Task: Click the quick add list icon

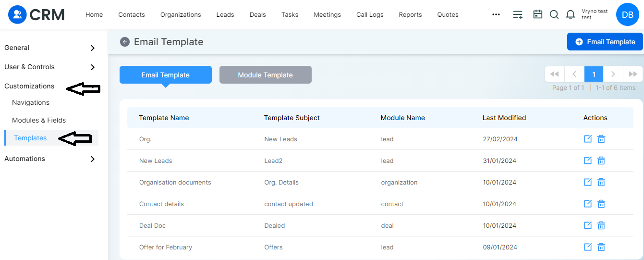Action: point(518,14)
